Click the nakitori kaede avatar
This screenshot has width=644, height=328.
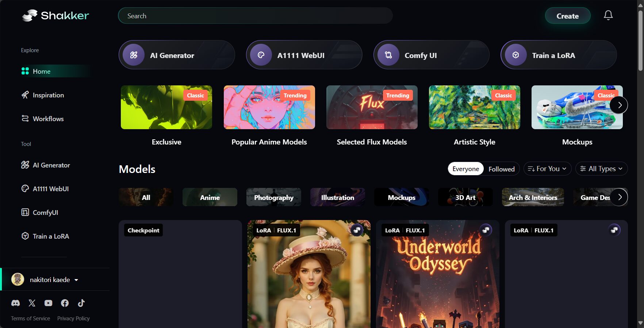click(18, 279)
